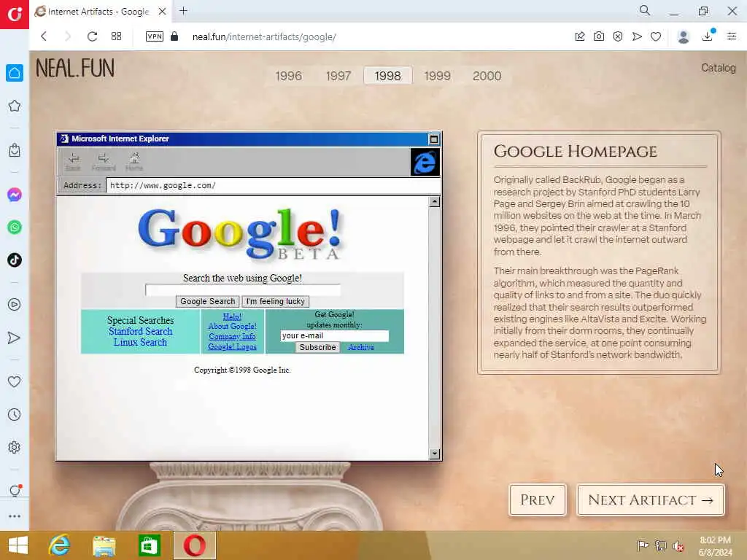Click the Opera menu logo

[15, 15]
